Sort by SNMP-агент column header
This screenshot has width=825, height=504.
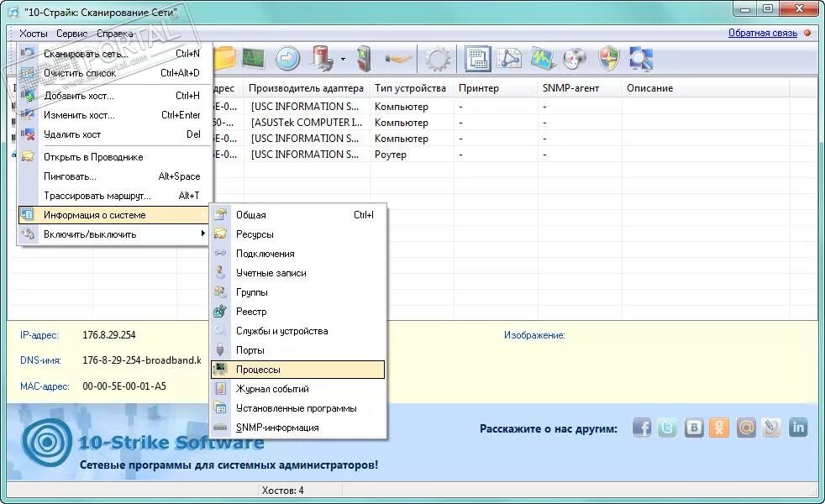tap(581, 88)
